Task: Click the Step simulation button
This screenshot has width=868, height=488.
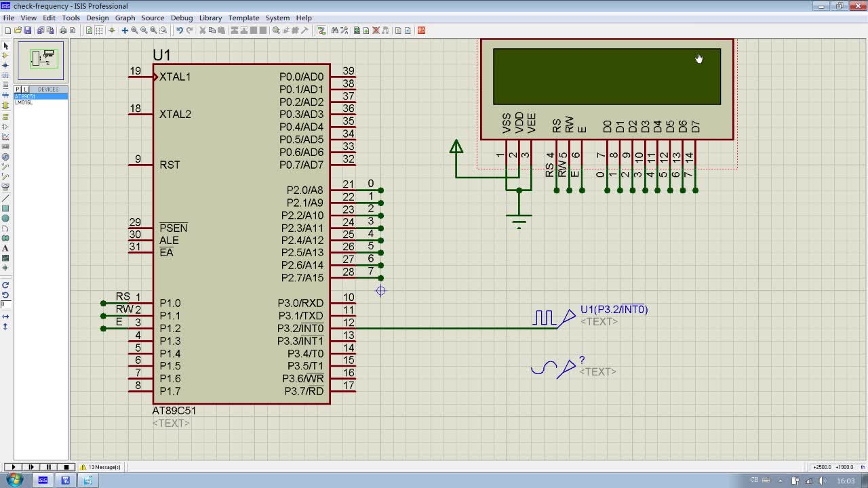Action: pos(31,467)
